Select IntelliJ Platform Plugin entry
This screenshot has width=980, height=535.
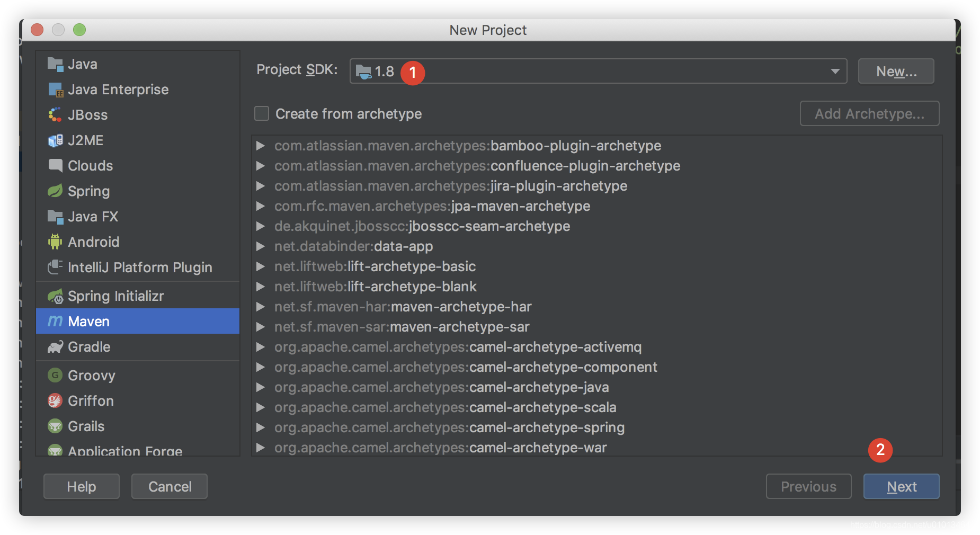[x=138, y=267]
